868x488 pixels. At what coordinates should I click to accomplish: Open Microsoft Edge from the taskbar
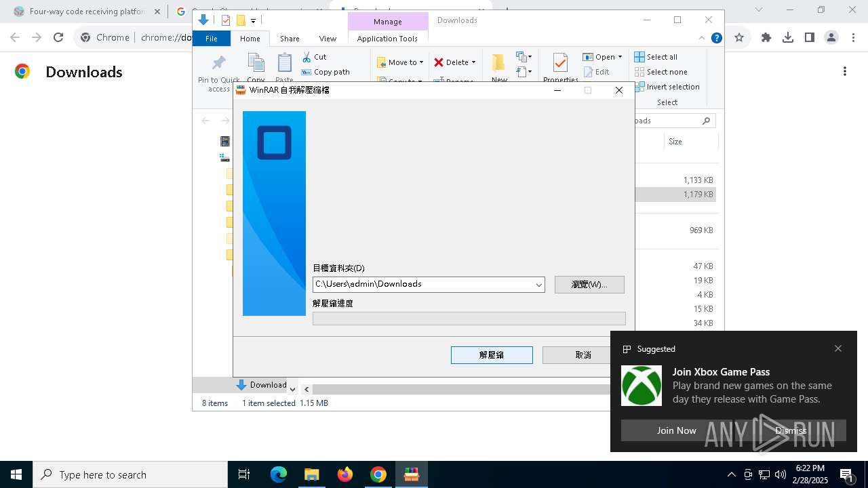(279, 474)
